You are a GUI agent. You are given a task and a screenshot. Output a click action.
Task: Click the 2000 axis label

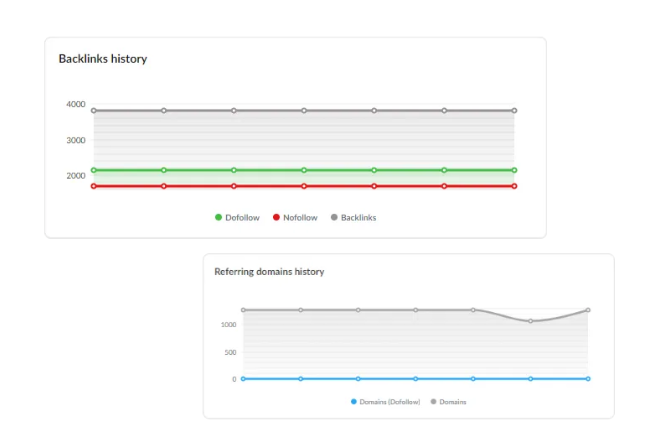click(76, 176)
